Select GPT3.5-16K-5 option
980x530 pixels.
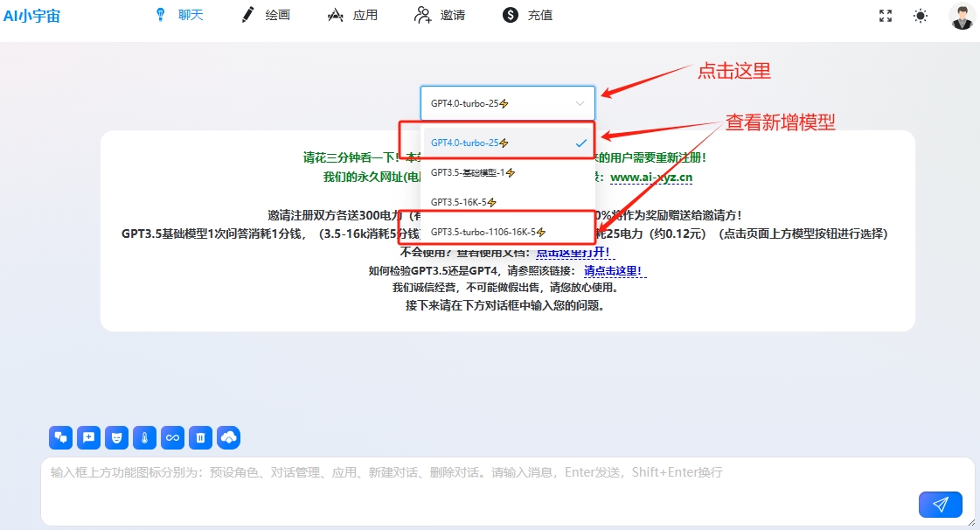(x=508, y=202)
